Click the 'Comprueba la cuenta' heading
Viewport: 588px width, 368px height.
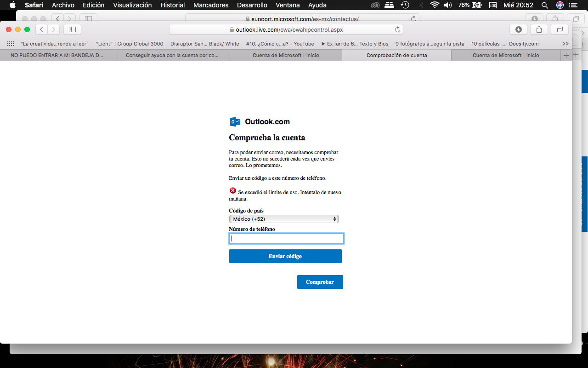[267, 138]
